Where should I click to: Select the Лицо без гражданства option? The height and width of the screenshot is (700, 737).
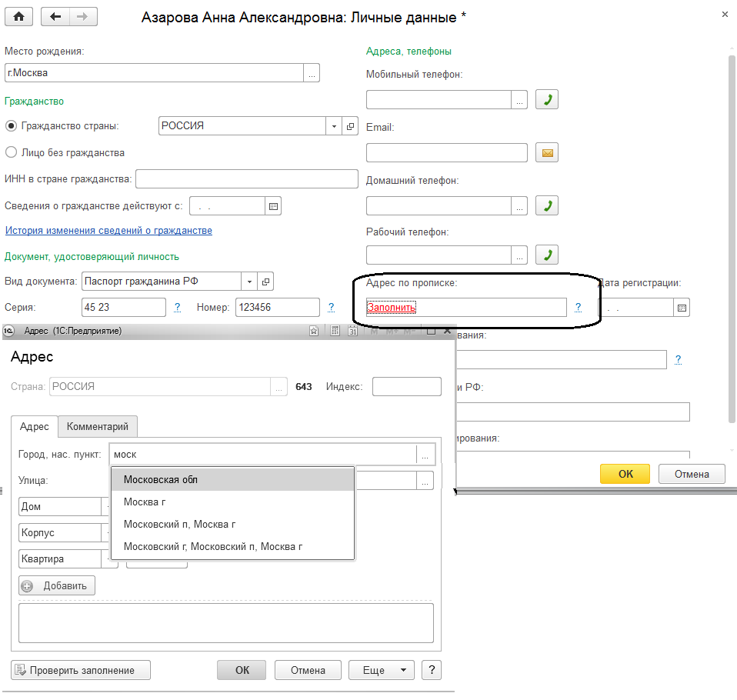[x=12, y=152]
